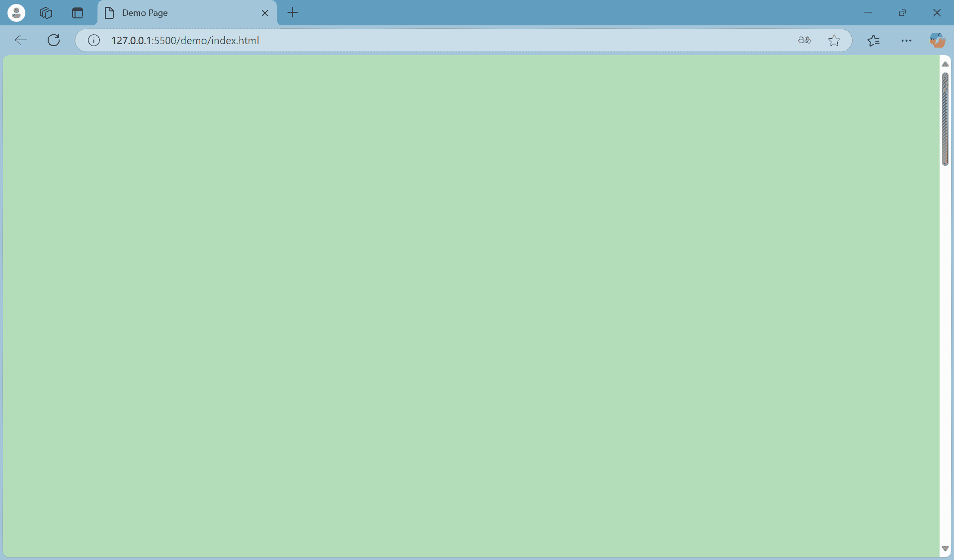
Task: Open the site information panel
Action: pos(93,40)
